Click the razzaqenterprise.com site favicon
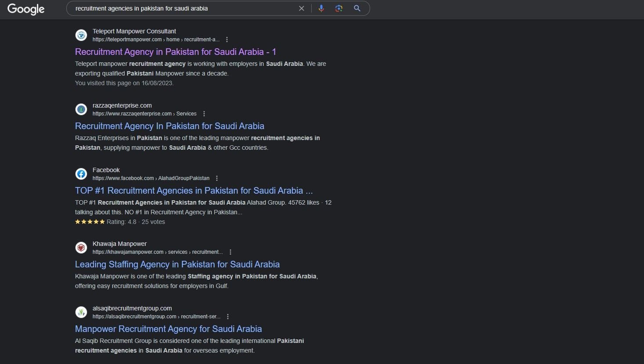Screen dimensions: 644x364 click(81, 109)
